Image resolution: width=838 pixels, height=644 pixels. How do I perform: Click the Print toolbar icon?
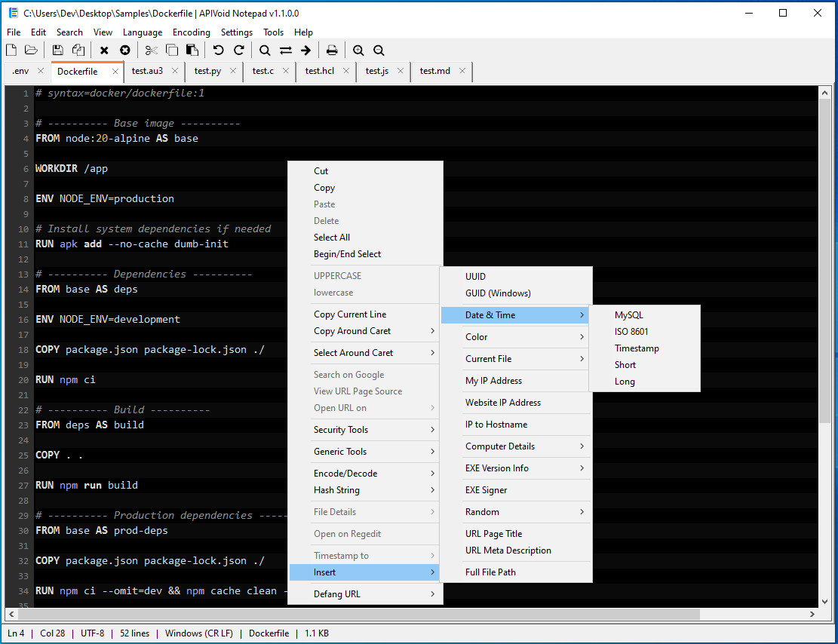point(332,51)
